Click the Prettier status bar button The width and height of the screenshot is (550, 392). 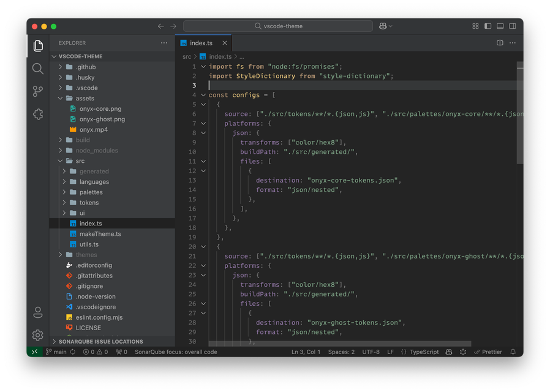[488, 352]
